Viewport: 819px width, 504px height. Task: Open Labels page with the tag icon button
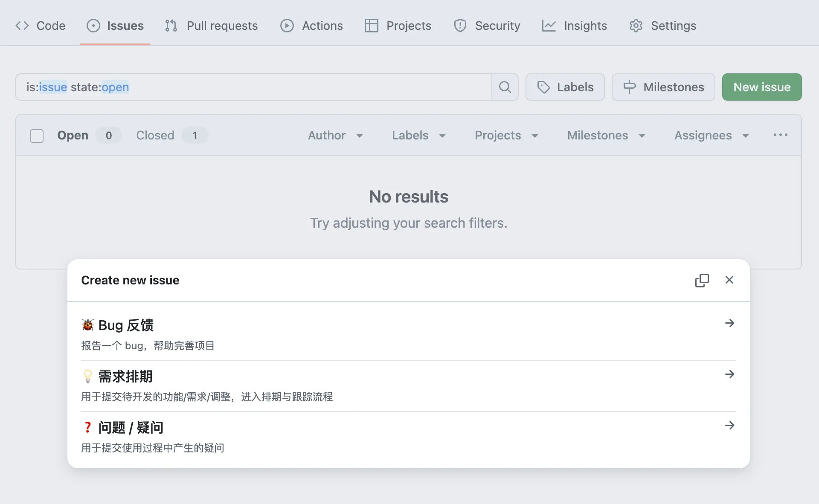click(565, 87)
